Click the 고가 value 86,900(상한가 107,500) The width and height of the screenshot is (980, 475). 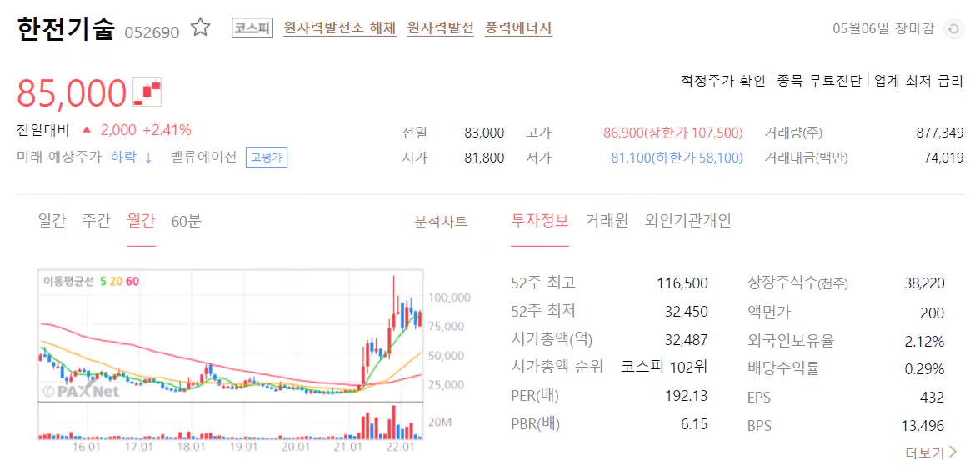click(673, 132)
